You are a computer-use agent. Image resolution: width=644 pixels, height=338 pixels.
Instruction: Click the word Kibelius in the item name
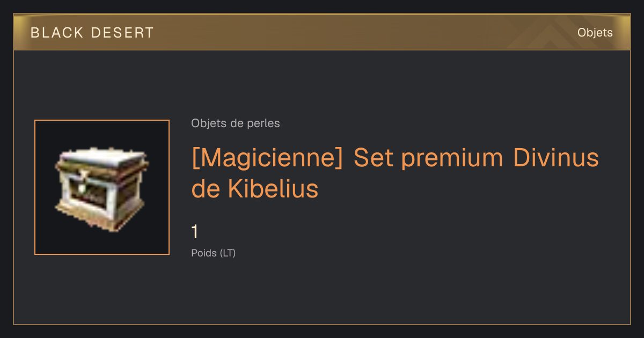[x=273, y=188]
